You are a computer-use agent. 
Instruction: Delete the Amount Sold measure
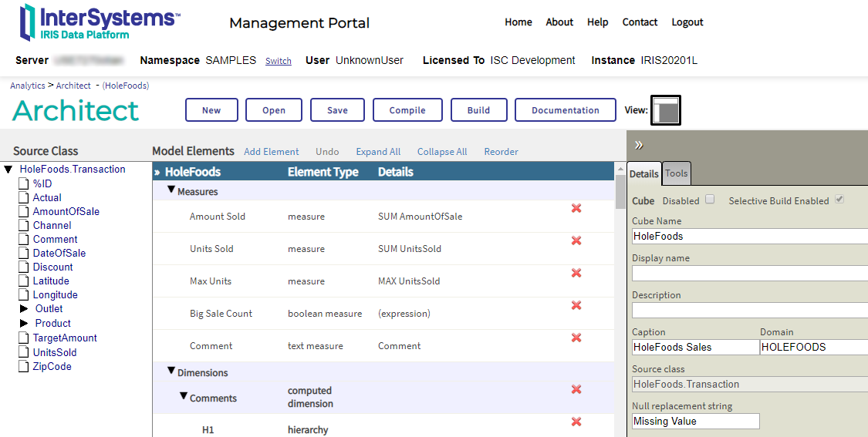coord(576,208)
